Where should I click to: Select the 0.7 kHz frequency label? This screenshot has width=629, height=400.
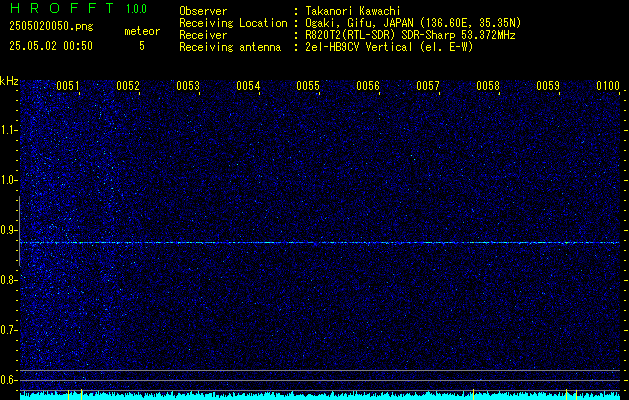pos(8,330)
